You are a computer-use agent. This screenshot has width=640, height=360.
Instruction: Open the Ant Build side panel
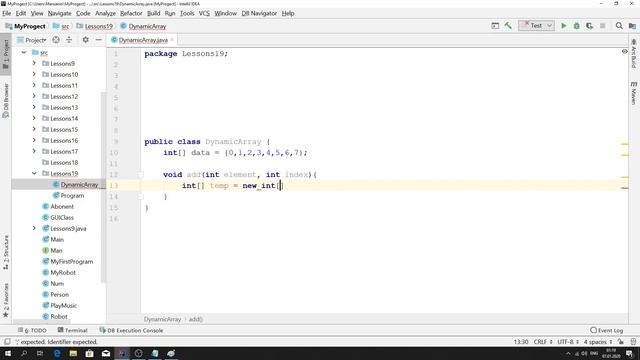633,54
